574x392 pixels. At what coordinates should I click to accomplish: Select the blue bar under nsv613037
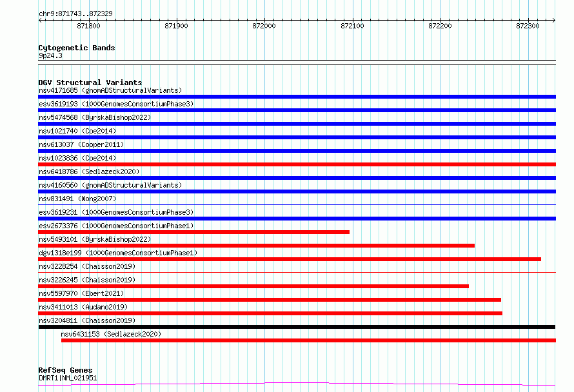pos(297,151)
